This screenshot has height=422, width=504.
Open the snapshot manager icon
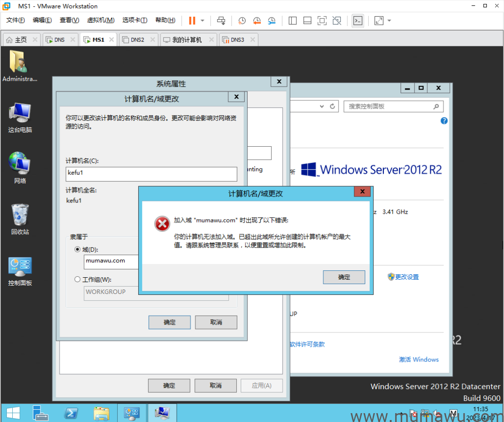click(272, 21)
